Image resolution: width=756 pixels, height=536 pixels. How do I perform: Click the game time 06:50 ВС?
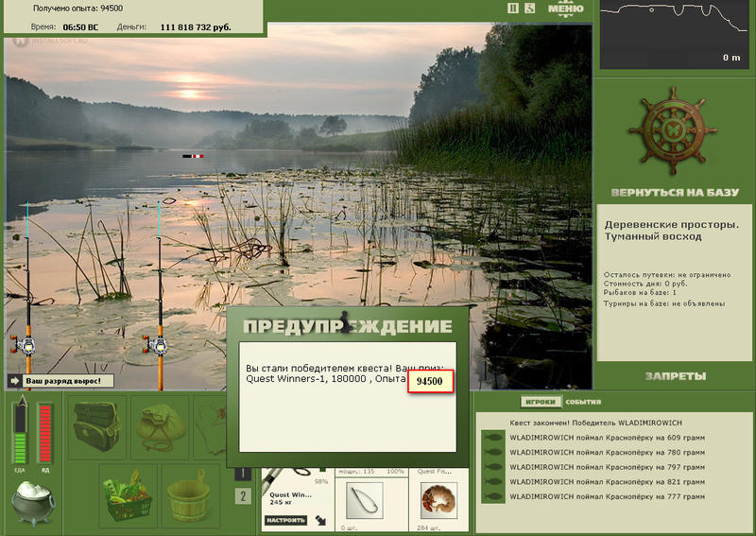coord(80,27)
